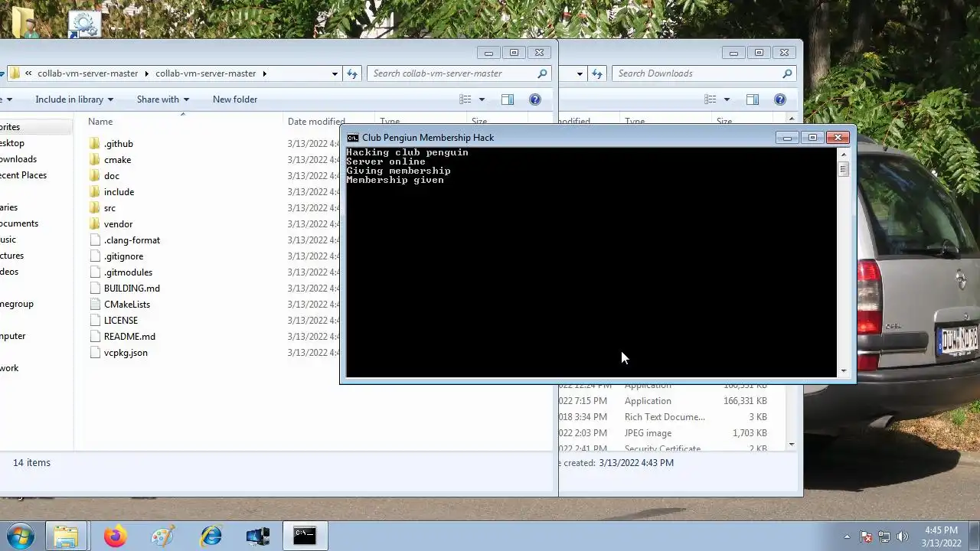Change view icon in Downloads window
Screen dimensions: 980x551
click(x=710, y=99)
